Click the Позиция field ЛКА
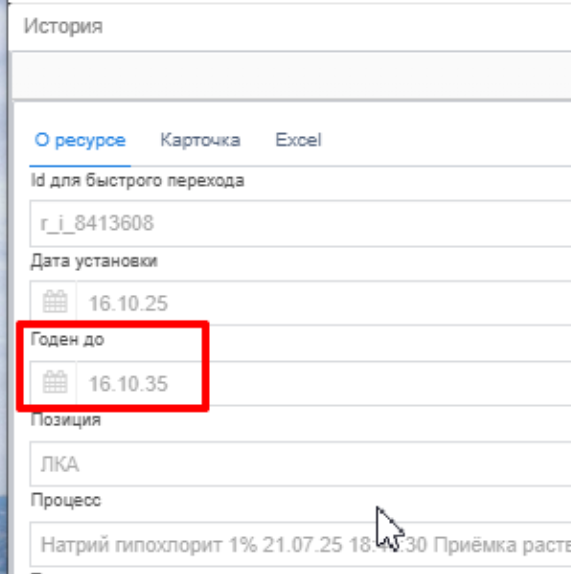571x574 pixels. [300, 464]
